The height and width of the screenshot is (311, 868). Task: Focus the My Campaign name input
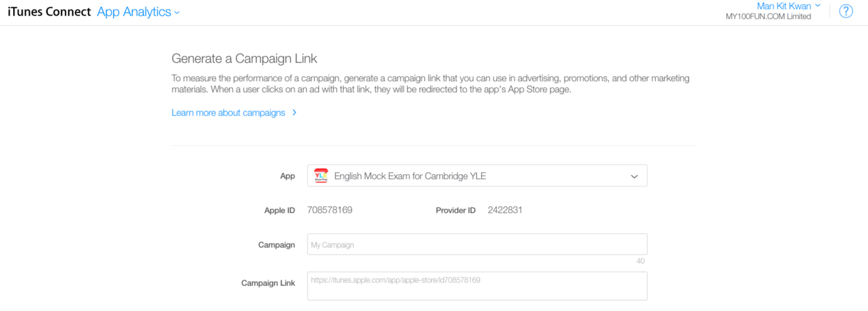tap(476, 245)
